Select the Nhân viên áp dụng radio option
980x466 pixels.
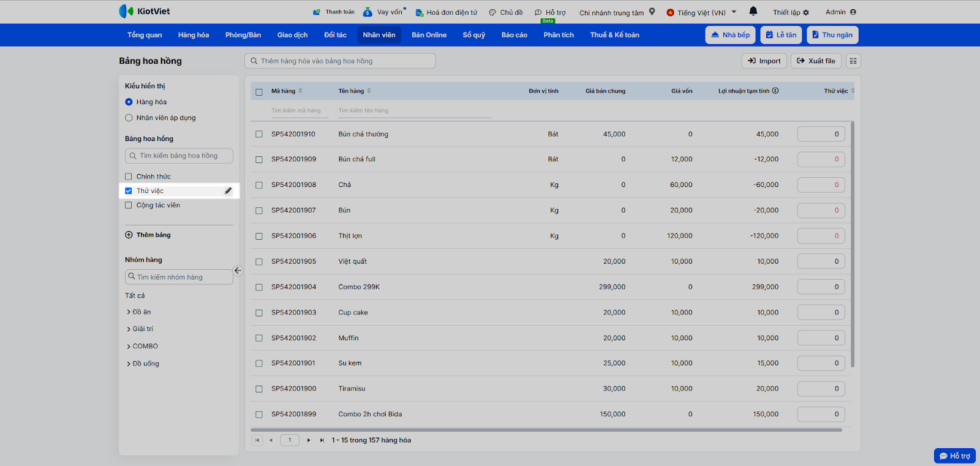point(129,118)
